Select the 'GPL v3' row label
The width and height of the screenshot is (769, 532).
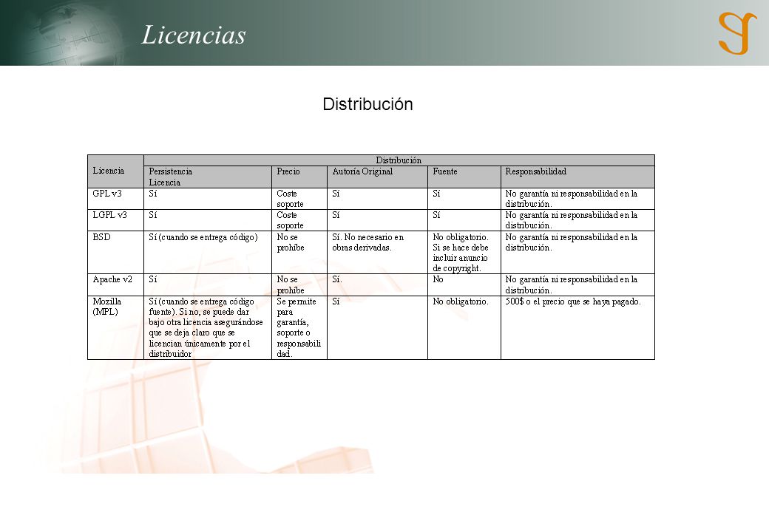click(107, 194)
